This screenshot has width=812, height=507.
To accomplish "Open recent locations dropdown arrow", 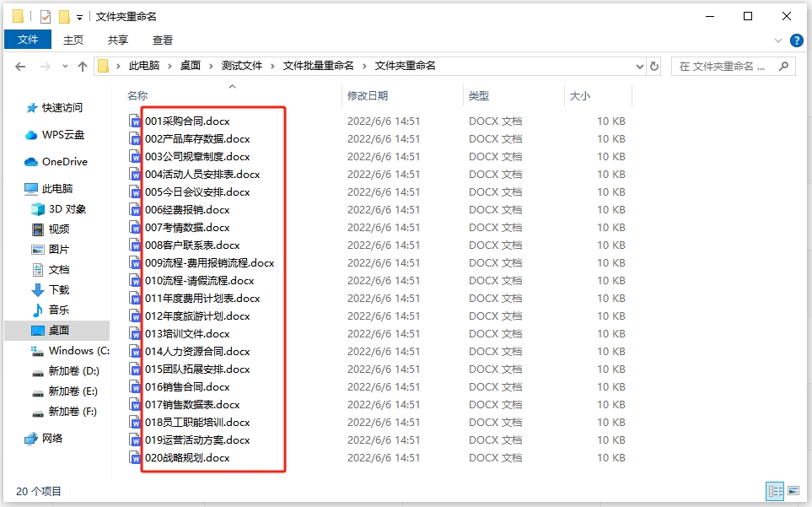I will pos(65,67).
